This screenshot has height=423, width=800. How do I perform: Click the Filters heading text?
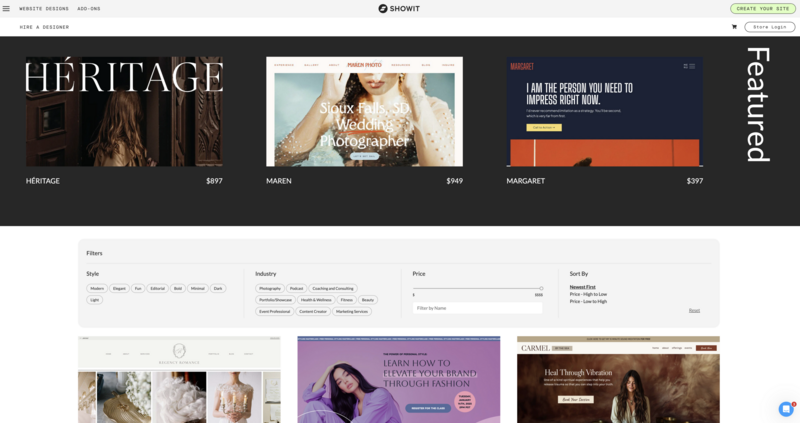point(94,253)
